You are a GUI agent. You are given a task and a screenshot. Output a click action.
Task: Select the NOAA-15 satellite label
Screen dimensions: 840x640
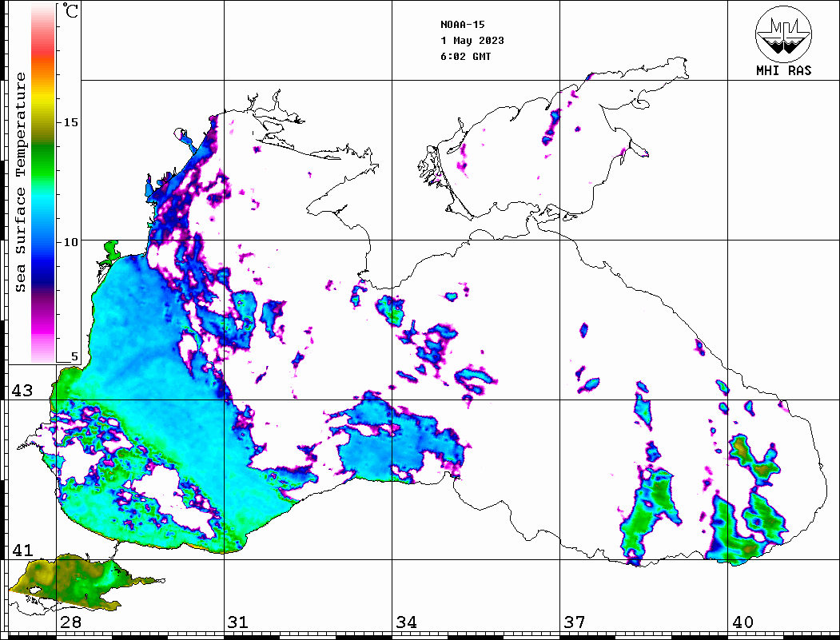(x=462, y=25)
